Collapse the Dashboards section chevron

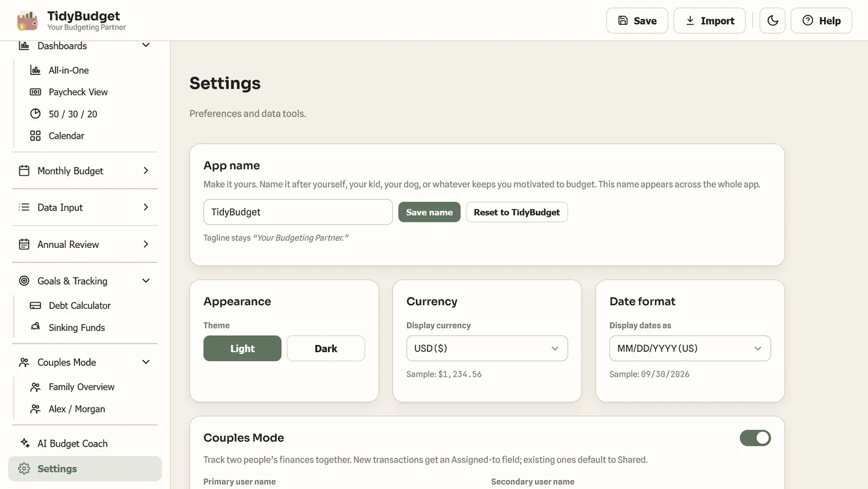coord(146,46)
